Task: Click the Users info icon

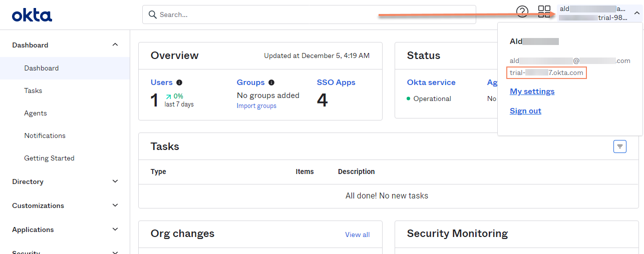Action: (x=179, y=82)
